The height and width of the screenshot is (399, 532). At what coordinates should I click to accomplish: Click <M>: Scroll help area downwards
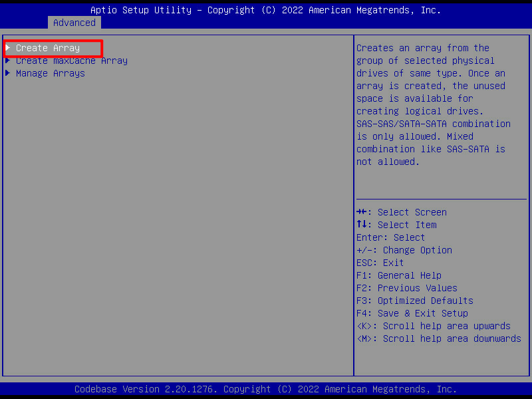438,338
